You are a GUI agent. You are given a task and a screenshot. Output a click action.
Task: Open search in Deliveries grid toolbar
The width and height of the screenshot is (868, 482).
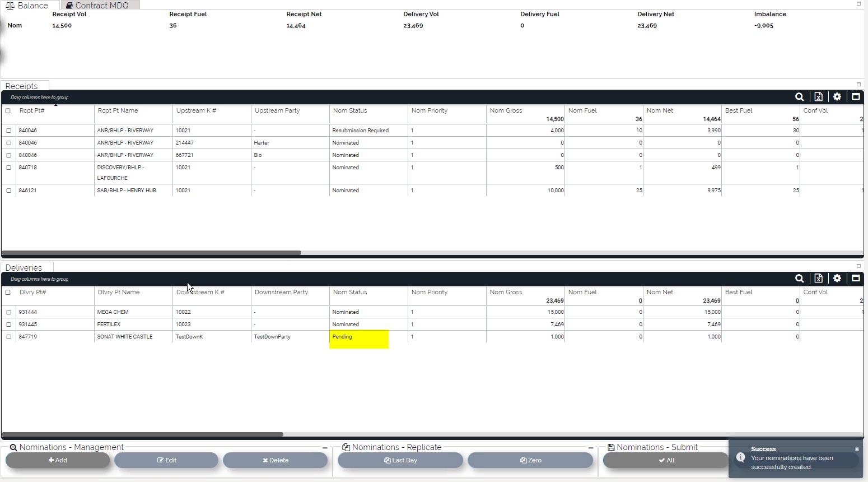click(x=799, y=279)
